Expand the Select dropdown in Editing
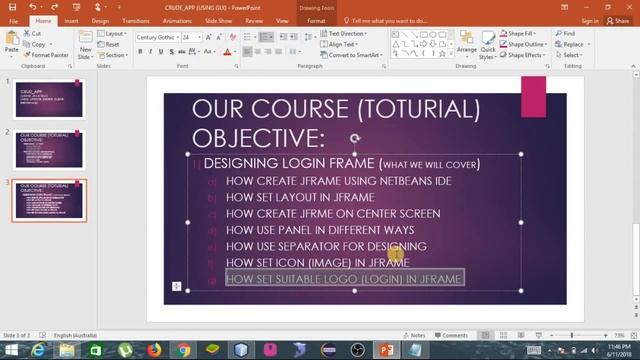Image resolution: width=640 pixels, height=360 pixels. (569, 55)
